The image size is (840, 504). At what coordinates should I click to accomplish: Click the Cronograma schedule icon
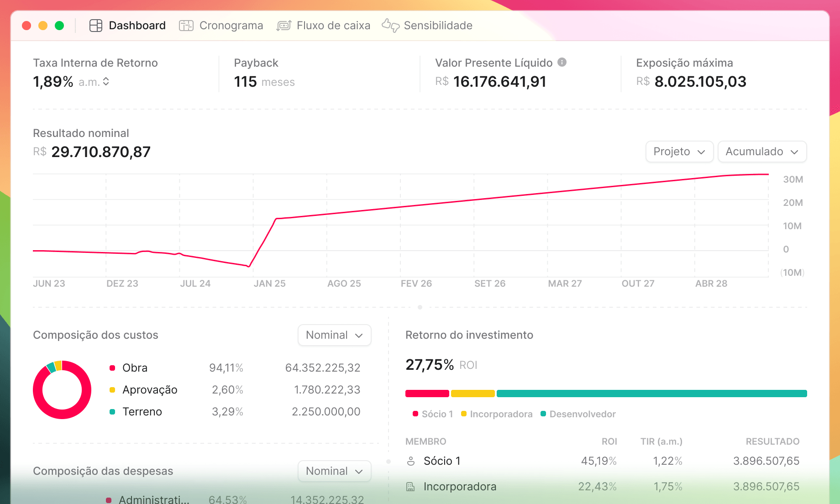click(x=186, y=26)
